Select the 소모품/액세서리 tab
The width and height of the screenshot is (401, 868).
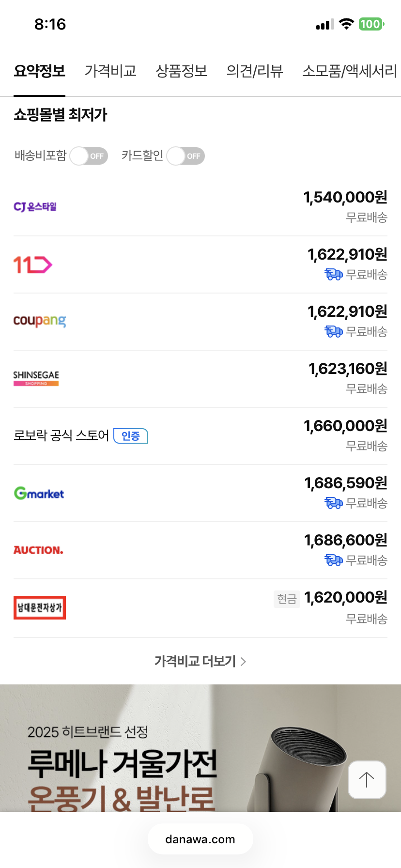click(x=349, y=71)
